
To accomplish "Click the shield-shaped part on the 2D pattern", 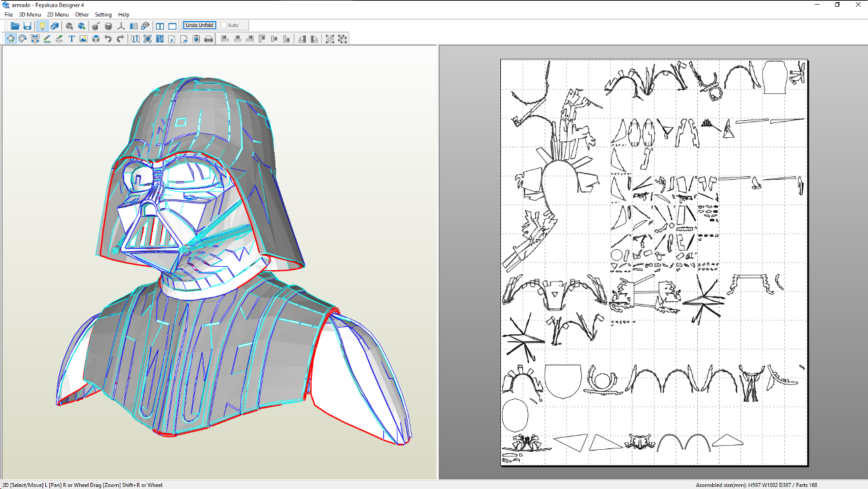I will (x=562, y=381).
